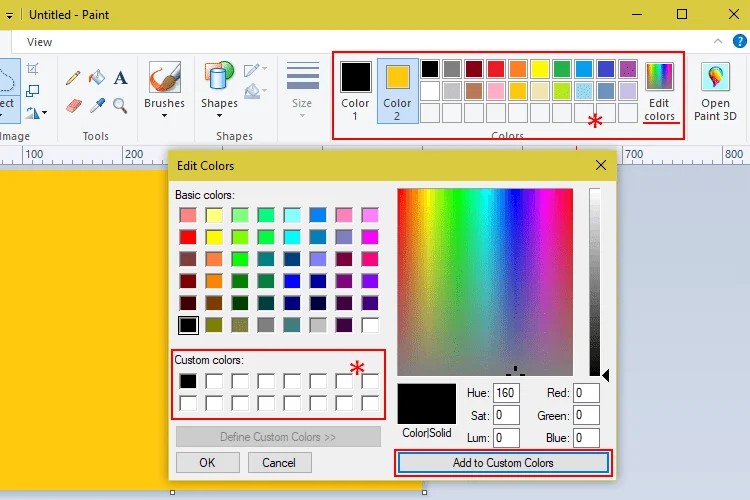Choose white swatch in Basic colors grid

370,325
